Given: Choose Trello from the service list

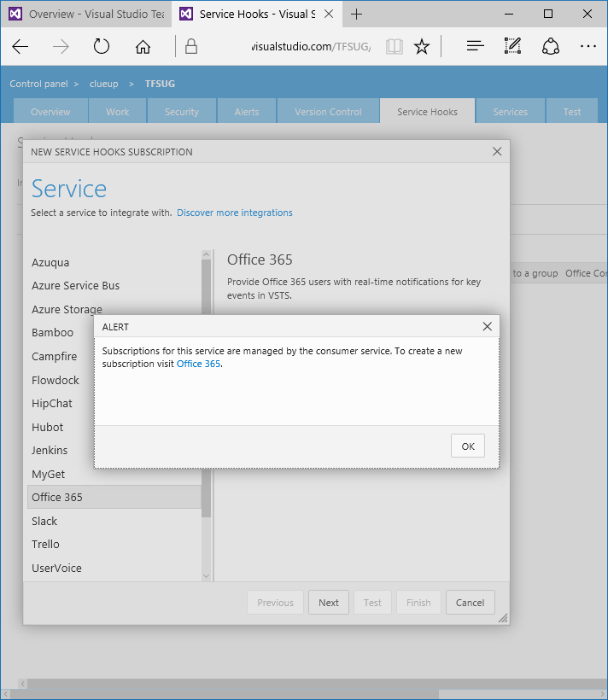Looking at the screenshot, I should pos(114,544).
